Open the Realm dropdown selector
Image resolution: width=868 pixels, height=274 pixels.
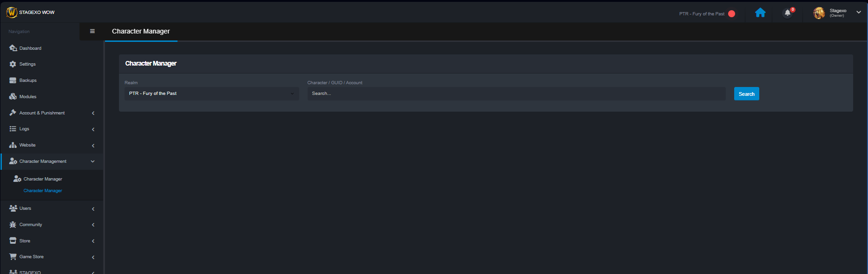[212, 94]
